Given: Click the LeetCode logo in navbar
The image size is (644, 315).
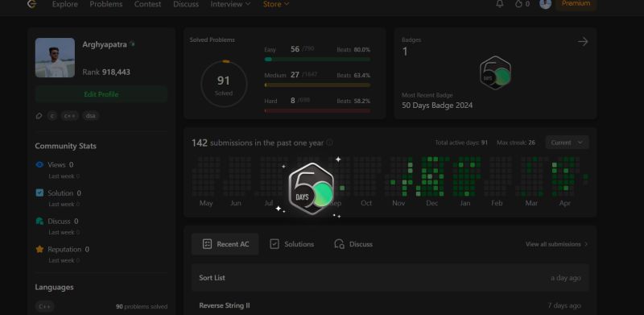Looking at the screenshot, I should pos(31,4).
